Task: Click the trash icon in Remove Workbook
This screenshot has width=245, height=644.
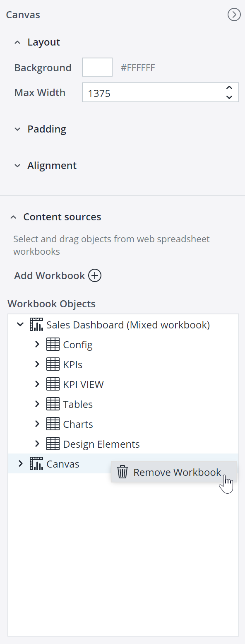Action: click(x=122, y=472)
